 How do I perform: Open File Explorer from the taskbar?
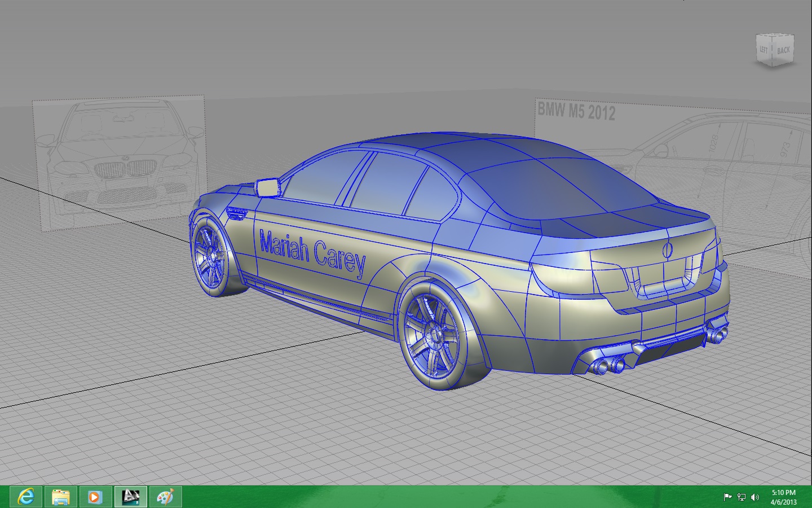(x=60, y=497)
